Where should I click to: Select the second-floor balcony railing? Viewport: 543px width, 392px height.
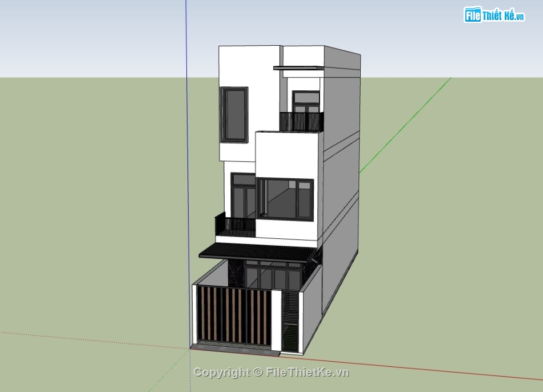click(235, 225)
